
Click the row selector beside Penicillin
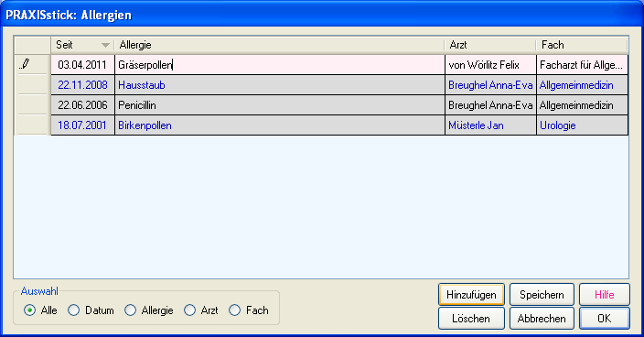point(32,105)
